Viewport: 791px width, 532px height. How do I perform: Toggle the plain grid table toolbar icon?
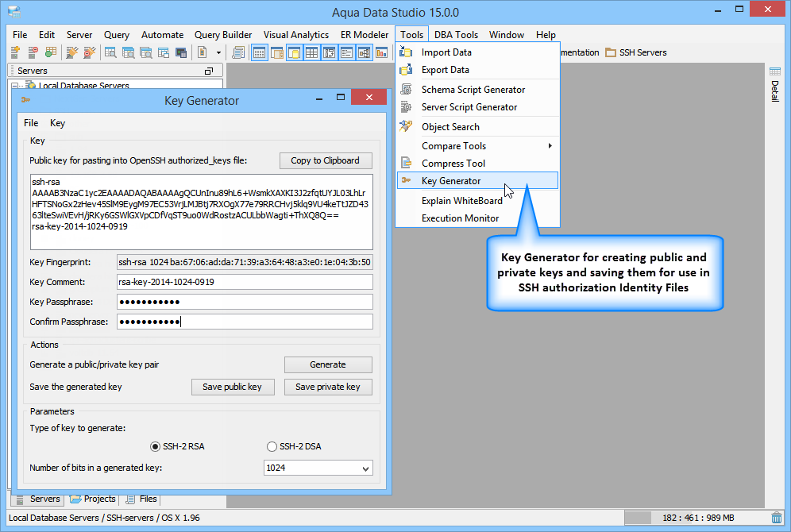pyautogui.click(x=312, y=52)
